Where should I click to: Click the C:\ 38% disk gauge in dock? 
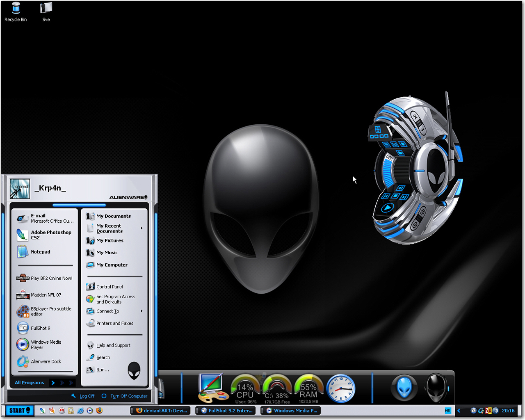tap(277, 389)
